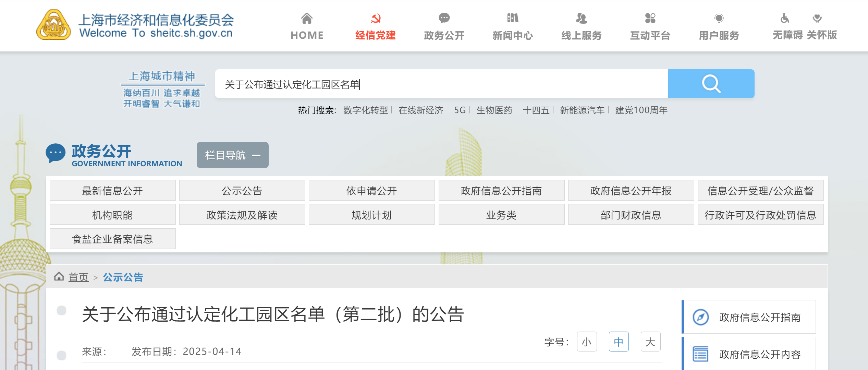The width and height of the screenshot is (868, 370).
Task: Select the 小 font size option
Action: point(586,342)
